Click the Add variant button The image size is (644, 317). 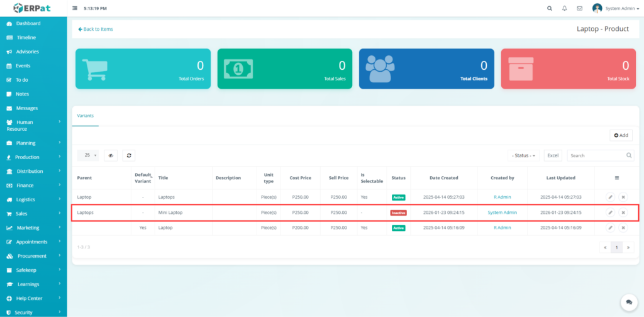(x=621, y=135)
